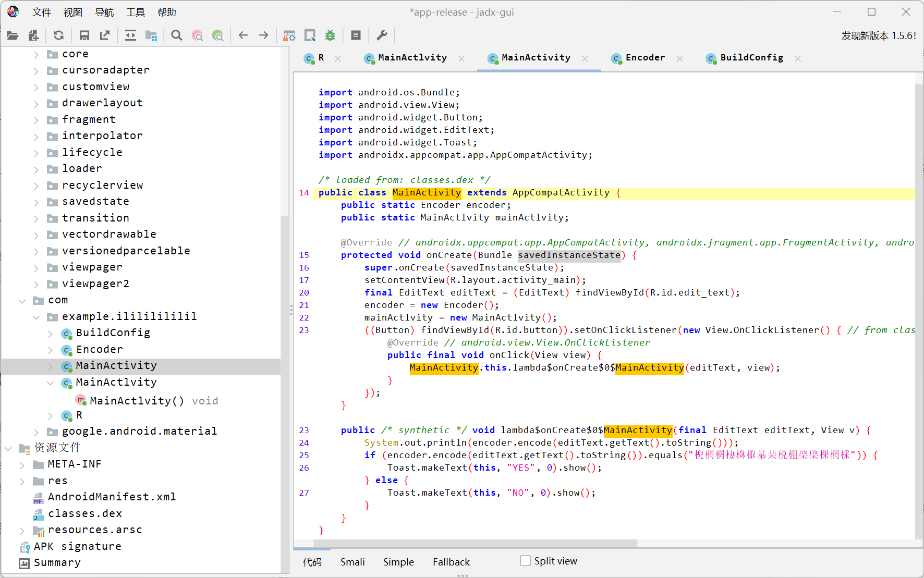Close the BuildConfig tab
Viewport: 924px width, 578px height.
798,58
